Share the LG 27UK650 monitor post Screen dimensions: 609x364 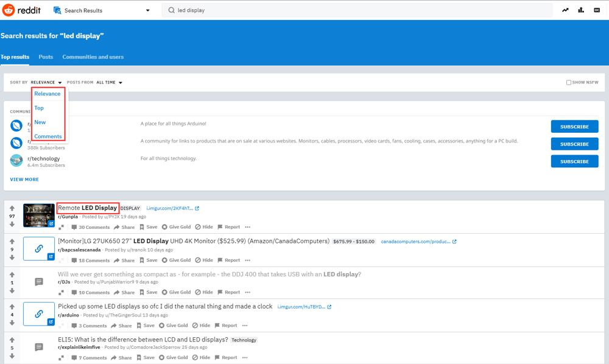[x=124, y=260]
